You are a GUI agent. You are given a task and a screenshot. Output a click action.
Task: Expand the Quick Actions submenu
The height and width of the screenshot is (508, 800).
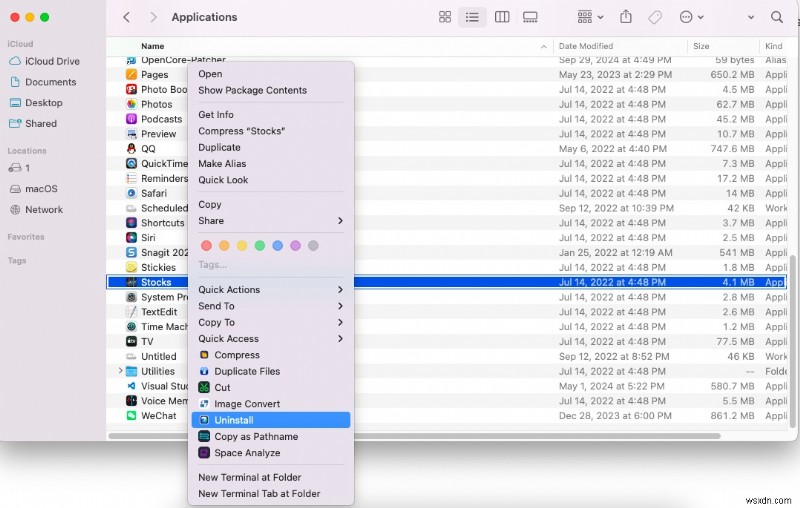click(271, 290)
